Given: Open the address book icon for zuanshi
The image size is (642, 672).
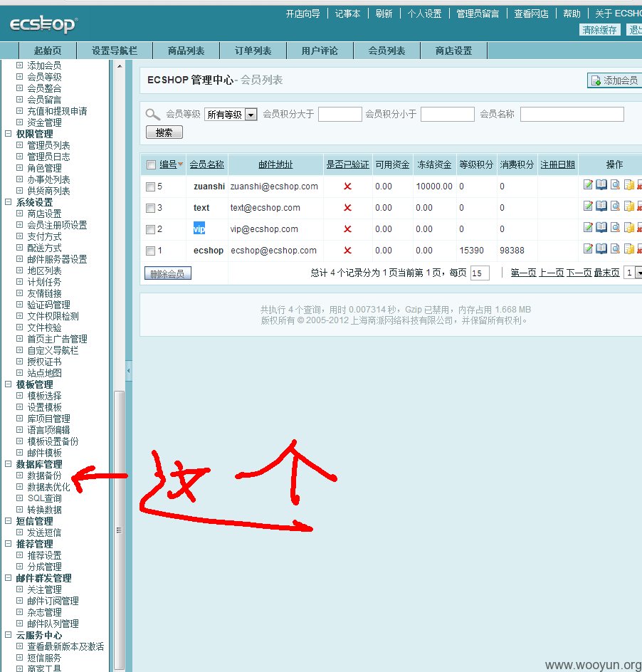Looking at the screenshot, I should (601, 184).
